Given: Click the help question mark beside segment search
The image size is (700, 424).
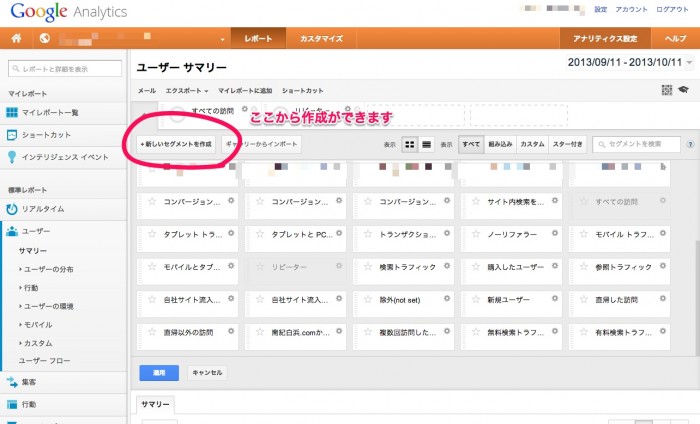Looking at the screenshot, I should (x=690, y=144).
